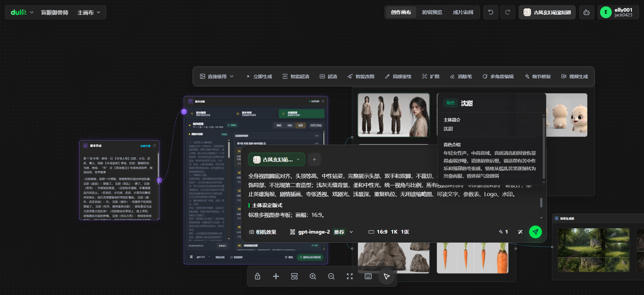Click the keyboard shortcuts icon

[x=368, y=276]
